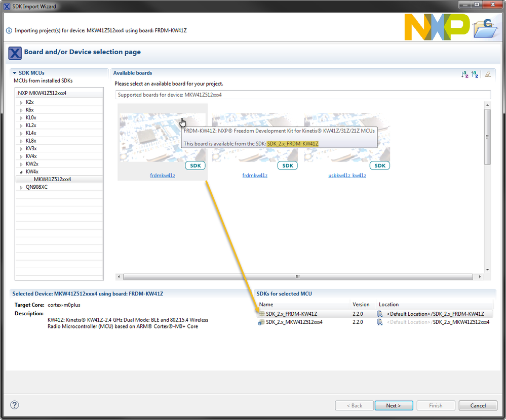Click the SDK_2.x_FRDM-KW41Z package icon
Image resolution: width=506 pixels, height=420 pixels.
(x=262, y=314)
